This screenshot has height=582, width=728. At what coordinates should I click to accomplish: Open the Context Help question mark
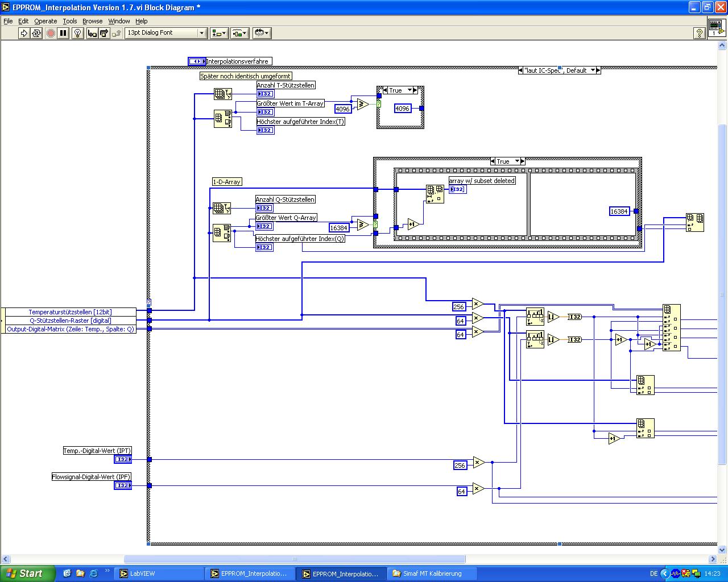(x=700, y=33)
